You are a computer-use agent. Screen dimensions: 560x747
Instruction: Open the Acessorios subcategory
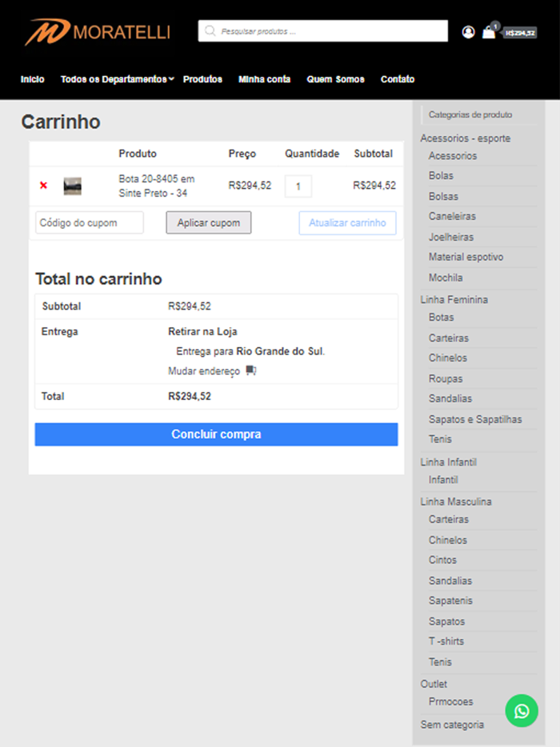453,156
